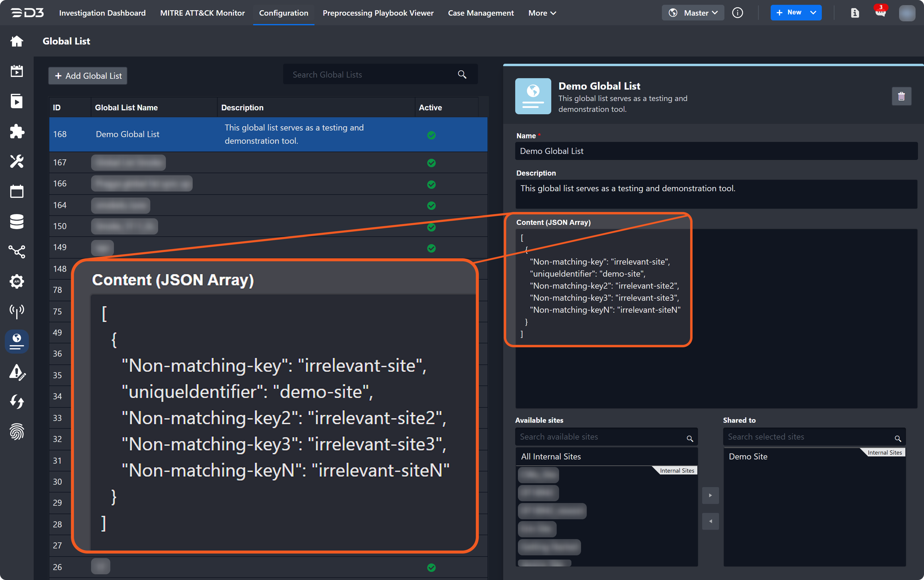Open the chat notifications icon with badge
924x580 pixels.
[880, 13]
